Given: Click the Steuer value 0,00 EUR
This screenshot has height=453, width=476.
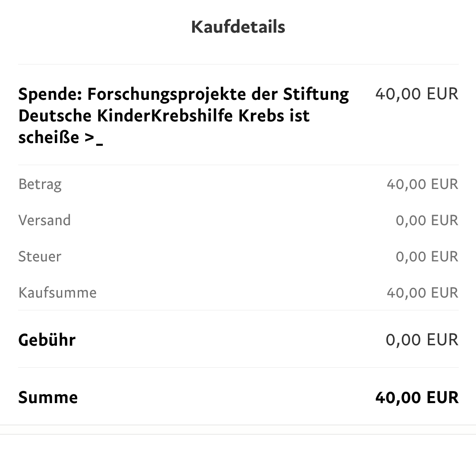Looking at the screenshot, I should tap(427, 257).
